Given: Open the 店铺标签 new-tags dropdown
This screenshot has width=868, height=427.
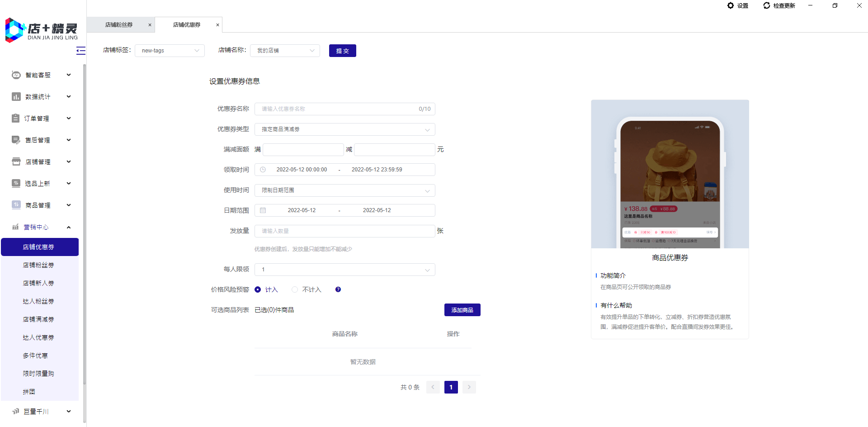Looking at the screenshot, I should pos(170,51).
